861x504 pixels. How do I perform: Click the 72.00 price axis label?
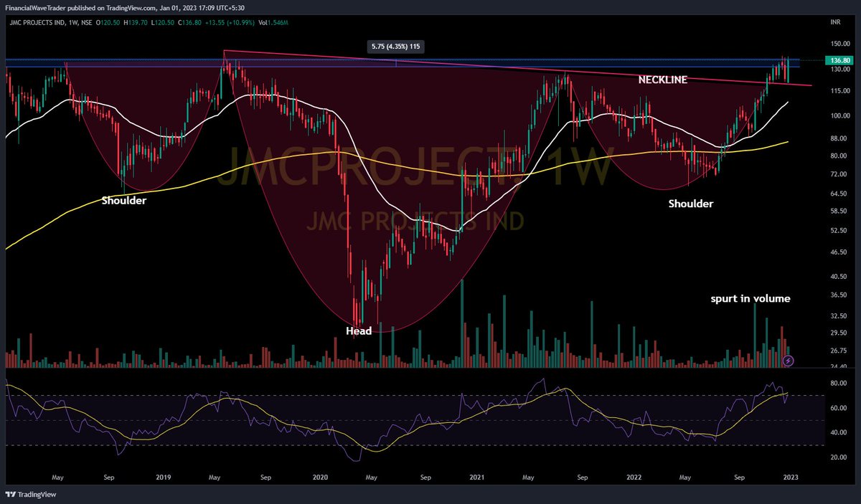838,174
